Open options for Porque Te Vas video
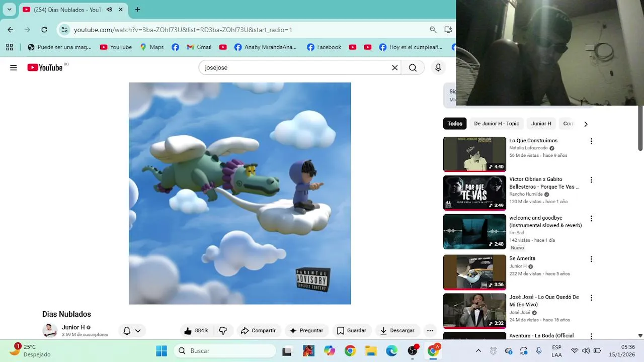 pyautogui.click(x=592, y=180)
